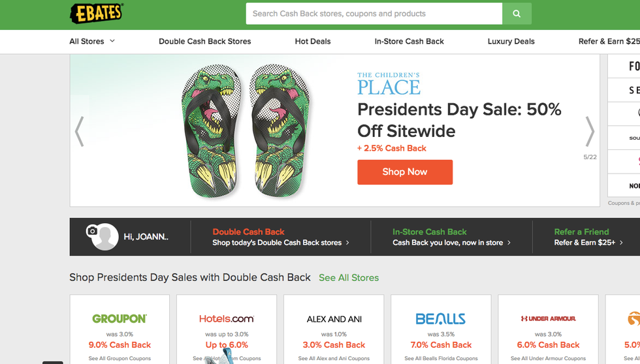
Task: Open the In-Store Cash Back menu item
Action: pyautogui.click(x=409, y=41)
